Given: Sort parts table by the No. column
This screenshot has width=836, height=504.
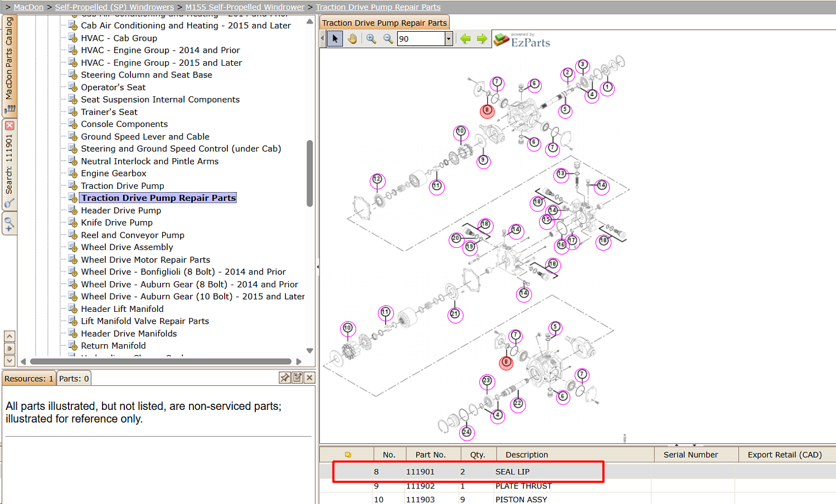Looking at the screenshot, I should click(390, 454).
